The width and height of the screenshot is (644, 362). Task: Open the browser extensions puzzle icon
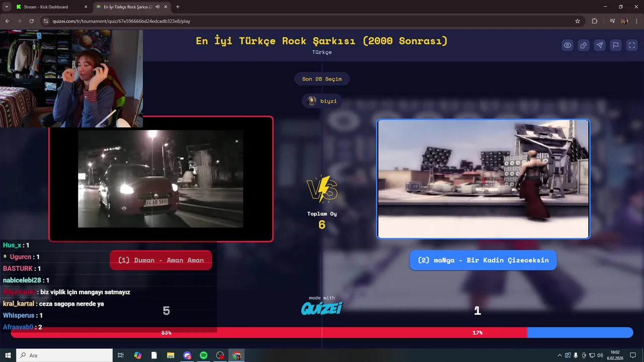pos(594,21)
